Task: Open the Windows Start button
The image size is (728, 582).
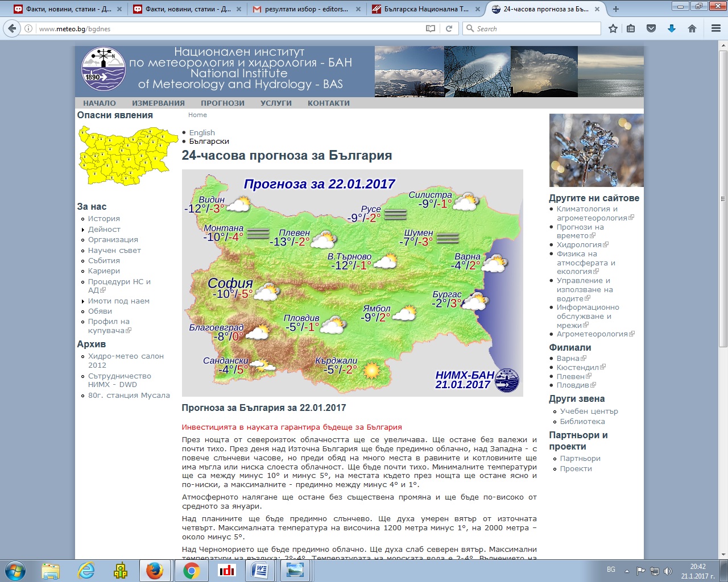Action: (15, 571)
